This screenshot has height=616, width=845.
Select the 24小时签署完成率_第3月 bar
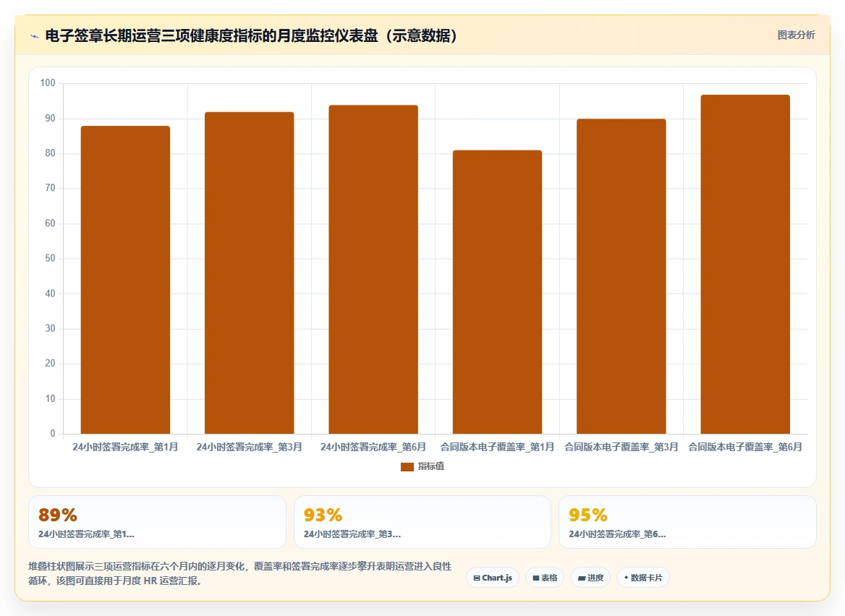click(x=250, y=273)
